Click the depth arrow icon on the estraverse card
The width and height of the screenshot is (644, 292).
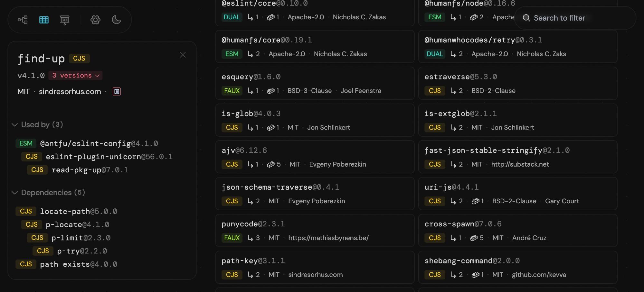(x=453, y=91)
